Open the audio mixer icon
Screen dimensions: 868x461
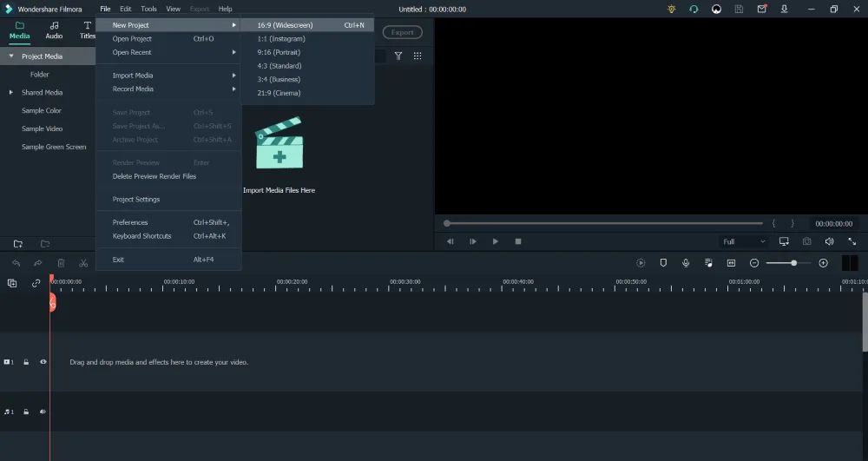tap(708, 263)
